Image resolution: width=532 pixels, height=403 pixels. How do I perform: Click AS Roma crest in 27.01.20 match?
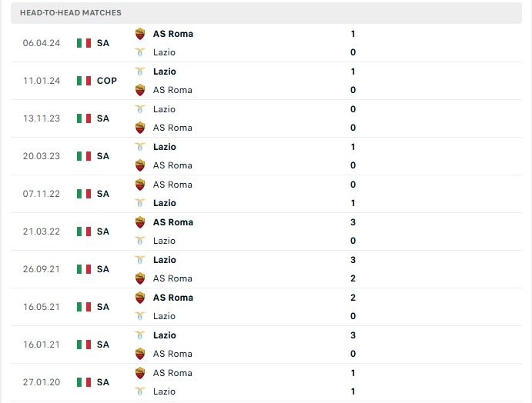tap(140, 373)
